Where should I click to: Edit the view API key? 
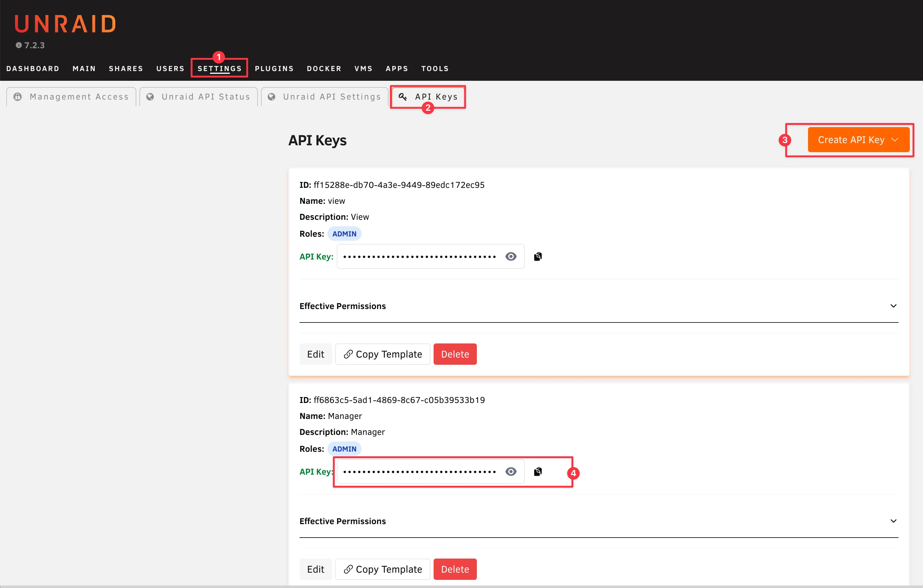[x=315, y=354]
